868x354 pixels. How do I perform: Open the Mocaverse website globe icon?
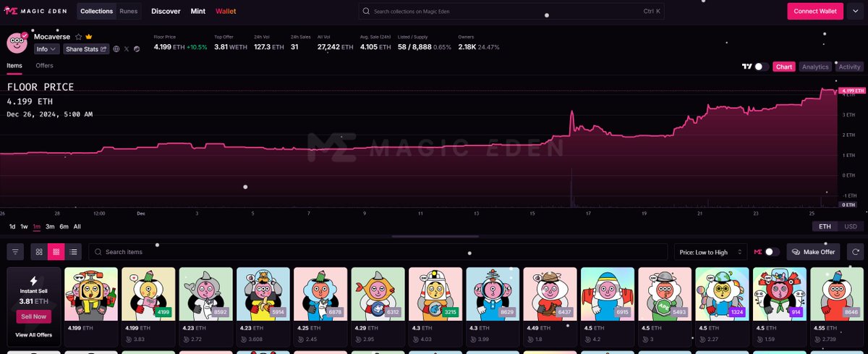[116, 49]
